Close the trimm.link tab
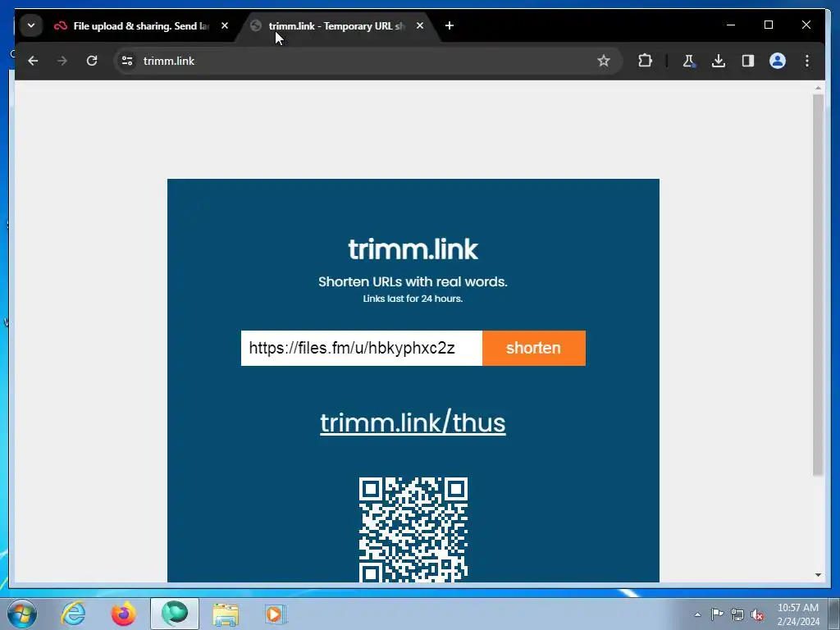Viewport: 840px width, 630px height. pyautogui.click(x=419, y=25)
